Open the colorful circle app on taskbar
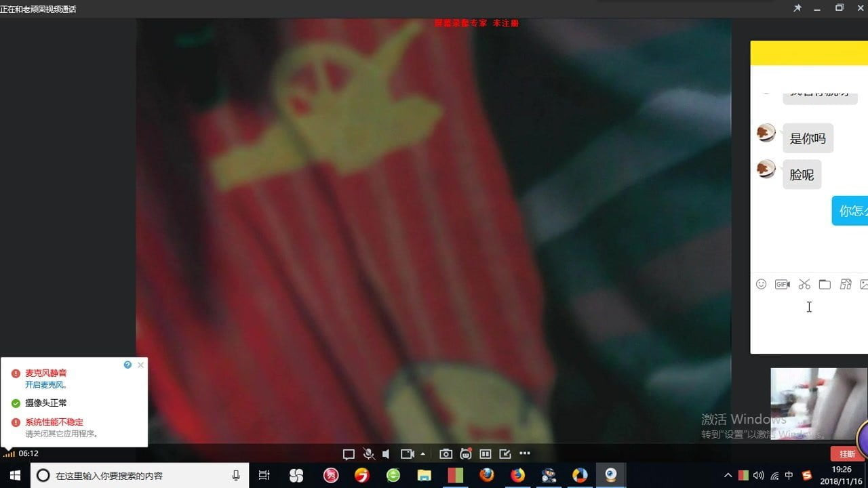This screenshot has width=868, height=488. (580, 475)
